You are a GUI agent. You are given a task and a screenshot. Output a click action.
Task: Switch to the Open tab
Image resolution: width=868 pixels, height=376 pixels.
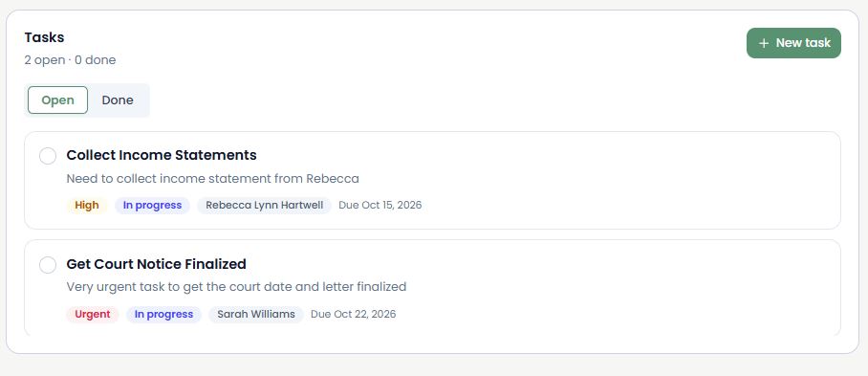[x=57, y=100]
